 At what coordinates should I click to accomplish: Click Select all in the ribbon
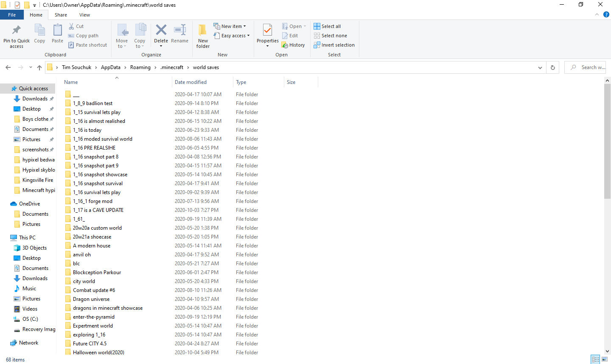pyautogui.click(x=327, y=26)
